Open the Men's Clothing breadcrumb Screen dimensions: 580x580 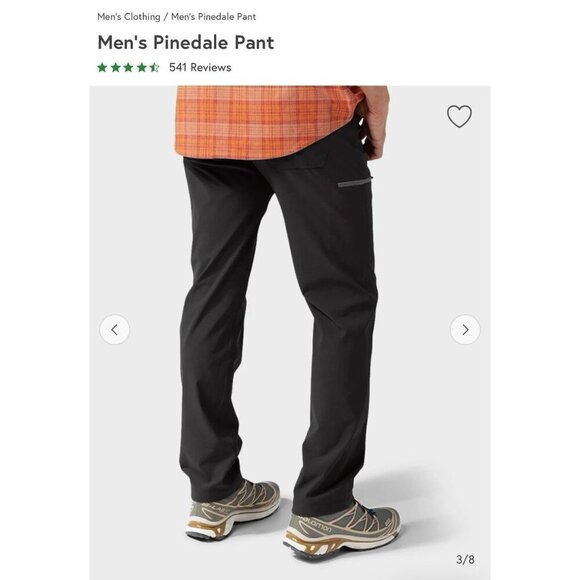click(129, 17)
